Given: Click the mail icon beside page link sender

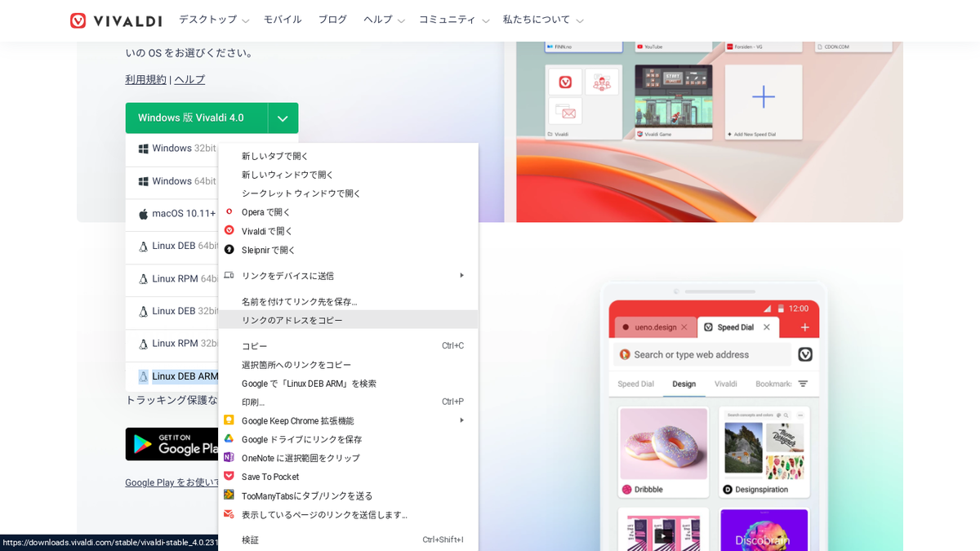Looking at the screenshot, I should (x=229, y=513).
